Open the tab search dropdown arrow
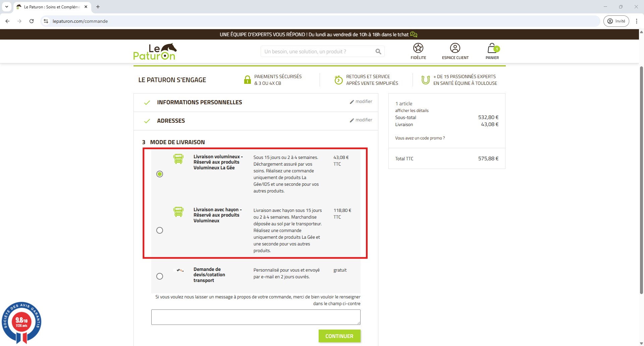This screenshot has width=644, height=346. point(7,7)
